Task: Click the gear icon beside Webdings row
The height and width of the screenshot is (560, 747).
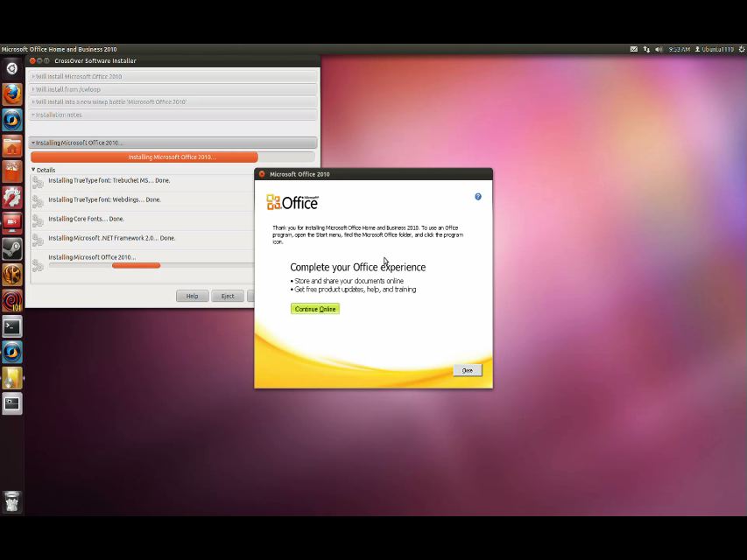Action: point(38,201)
